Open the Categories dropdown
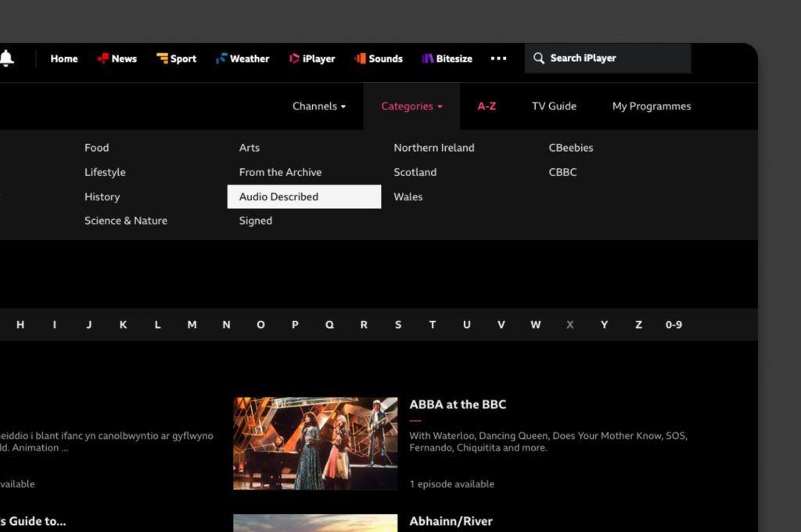This screenshot has width=801, height=532. (408, 106)
